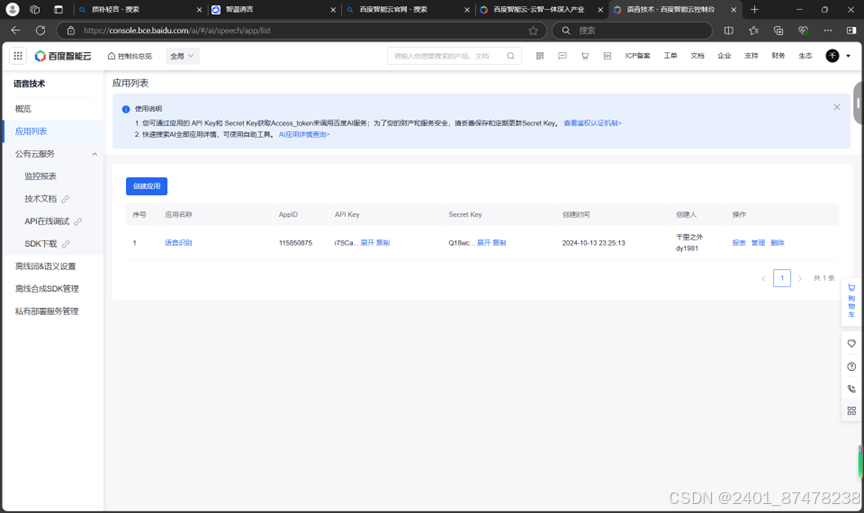Viewport: 864px width, 513px height.
Task: Open browser collections icon
Action: [x=778, y=31]
